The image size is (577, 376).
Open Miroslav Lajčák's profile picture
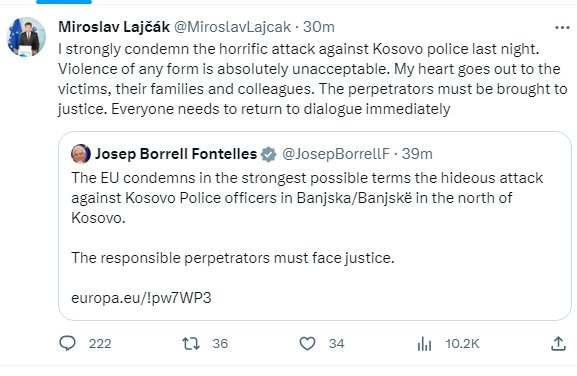coord(26,37)
